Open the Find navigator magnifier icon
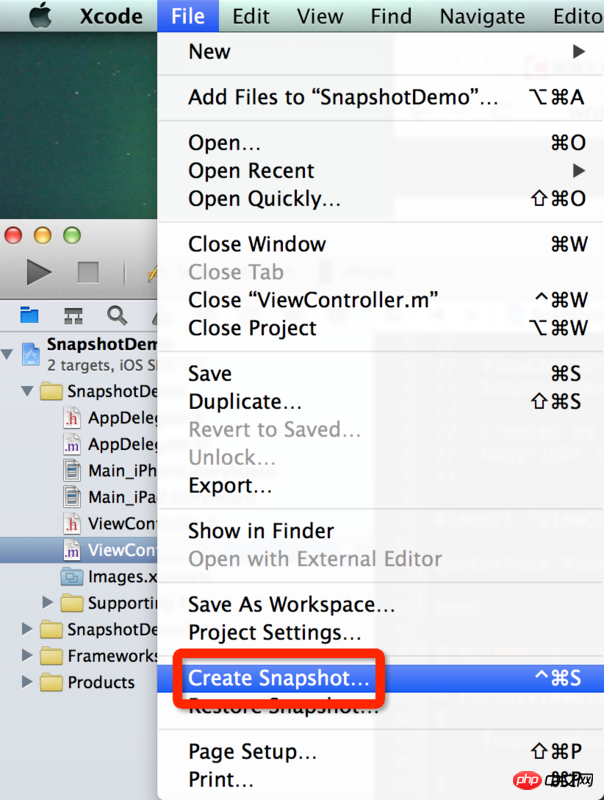 (117, 316)
